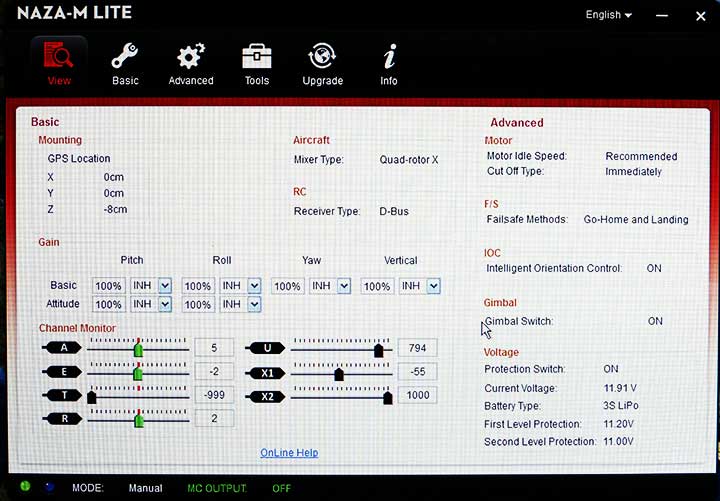The width and height of the screenshot is (720, 501).
Task: Click the Basic Pitch gain 100% field
Action: click(x=110, y=286)
